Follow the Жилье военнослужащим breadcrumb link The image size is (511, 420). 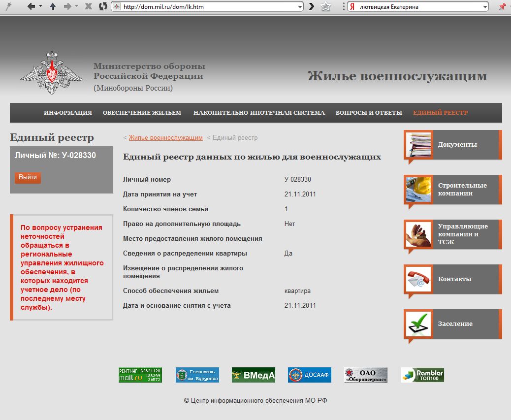tap(165, 138)
